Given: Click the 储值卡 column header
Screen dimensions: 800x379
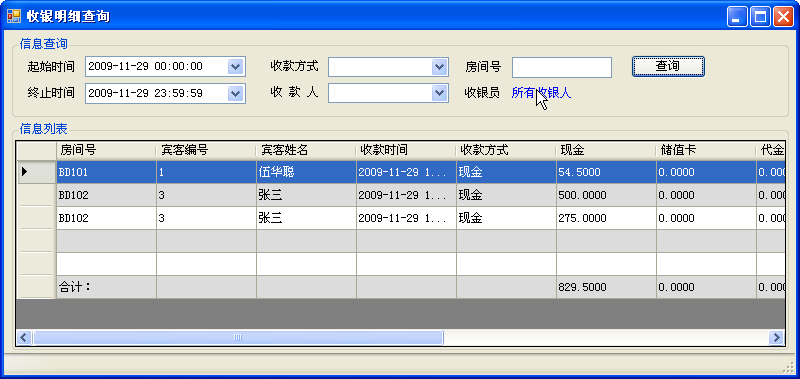Looking at the screenshot, I should coord(706,150).
